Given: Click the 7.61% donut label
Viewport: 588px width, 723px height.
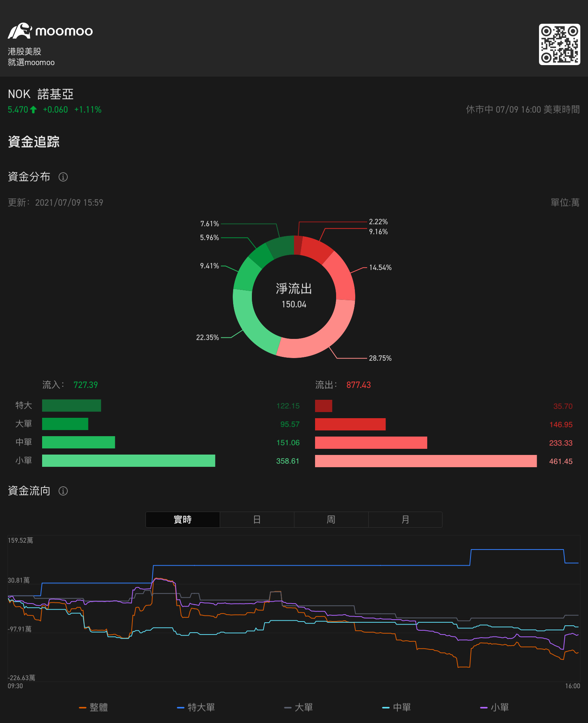Looking at the screenshot, I should tap(209, 224).
